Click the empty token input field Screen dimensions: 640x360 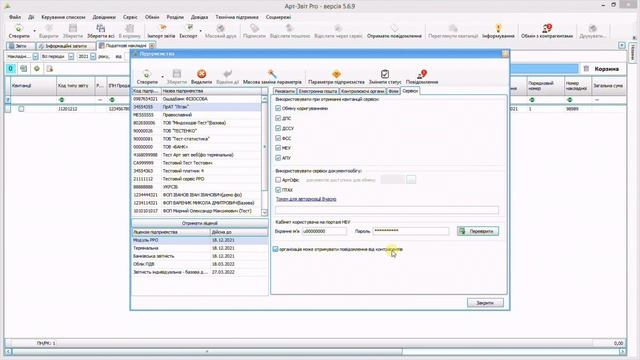(387, 210)
